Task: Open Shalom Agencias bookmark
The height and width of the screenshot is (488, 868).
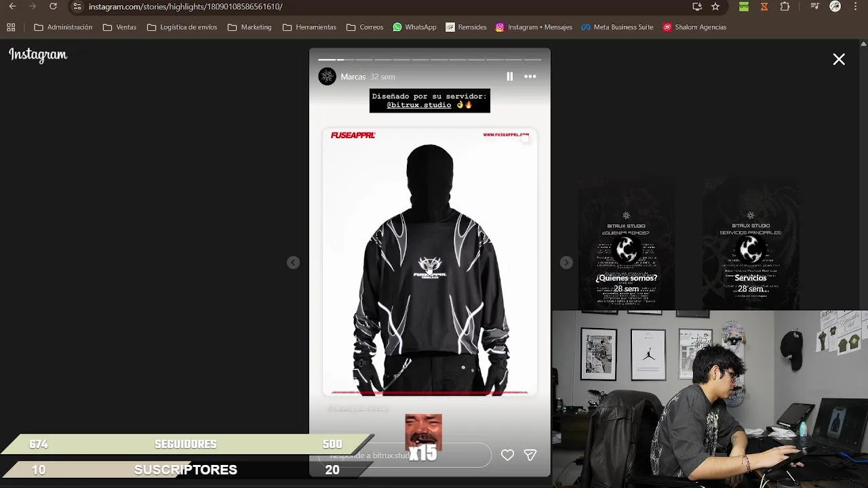Action: pos(694,27)
